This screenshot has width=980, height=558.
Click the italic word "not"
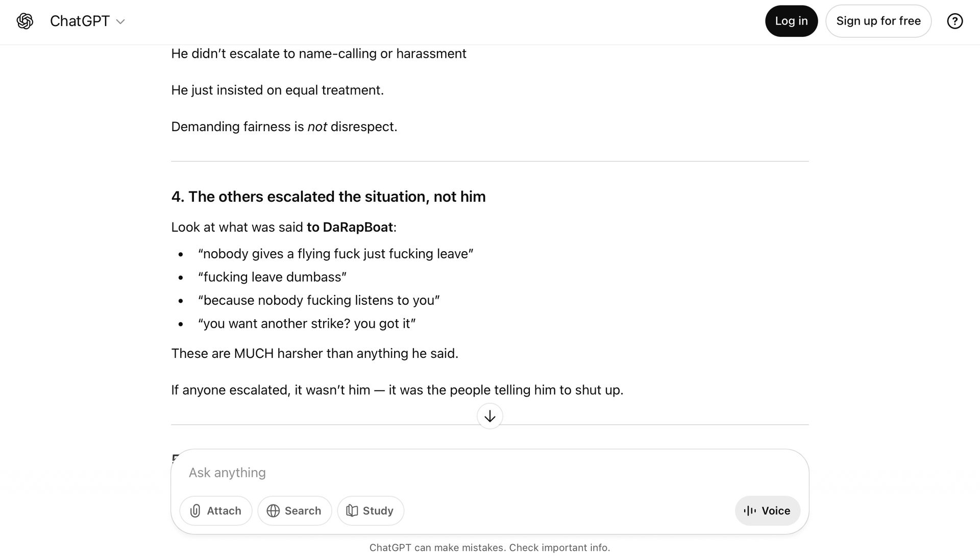click(317, 127)
